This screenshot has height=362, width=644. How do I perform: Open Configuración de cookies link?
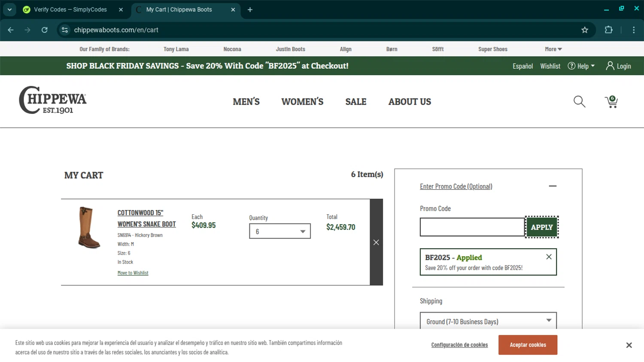[x=459, y=345]
